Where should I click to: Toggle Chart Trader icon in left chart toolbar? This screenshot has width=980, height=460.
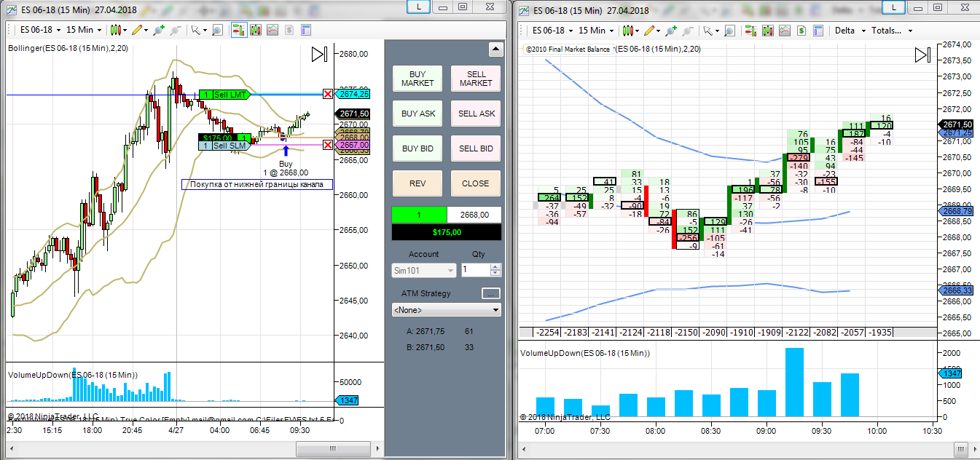[239, 30]
